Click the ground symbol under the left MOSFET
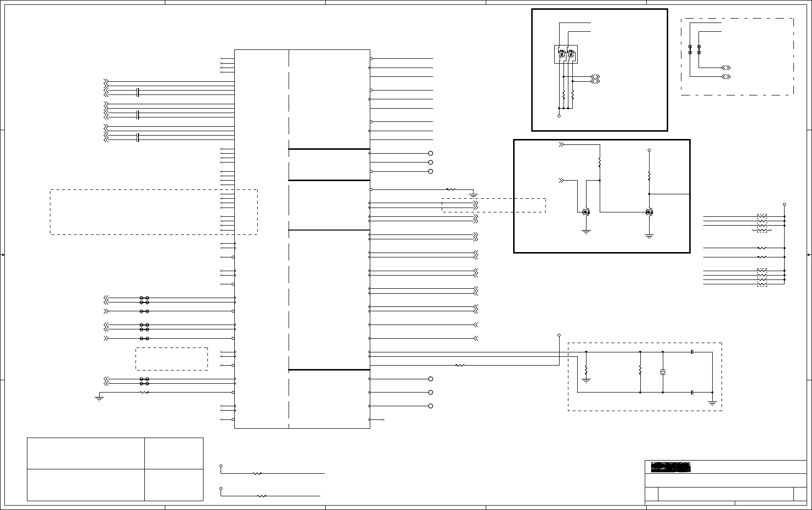The width and height of the screenshot is (812, 510). [586, 232]
